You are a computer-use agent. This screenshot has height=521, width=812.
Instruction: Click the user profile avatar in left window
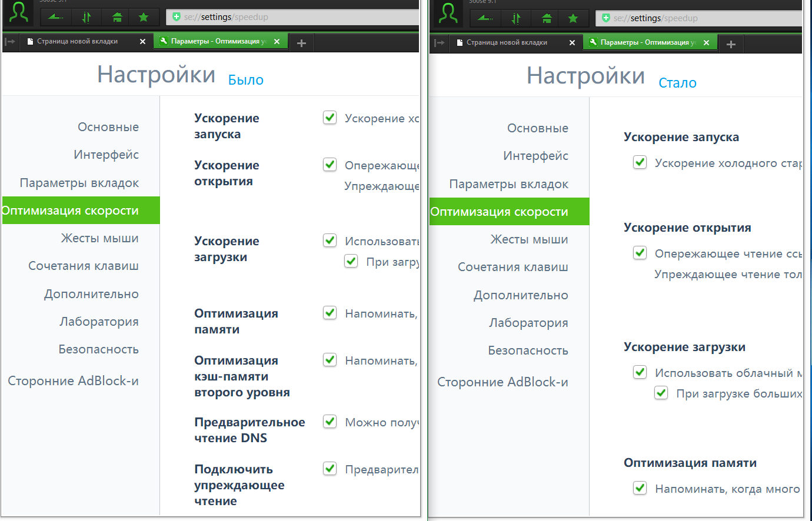point(19,13)
